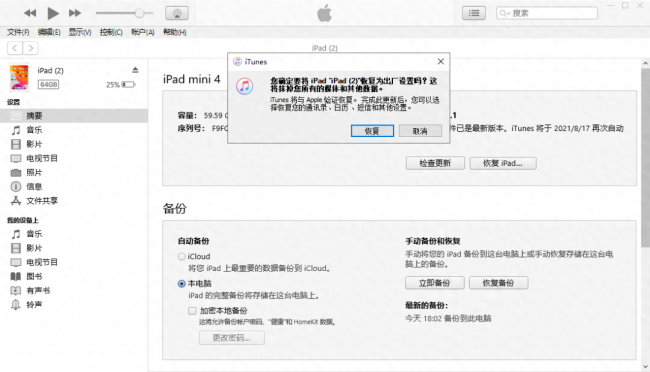The width and height of the screenshot is (650, 372).
Task: Confirm with the 恢复 dialog button
Action: (x=372, y=131)
